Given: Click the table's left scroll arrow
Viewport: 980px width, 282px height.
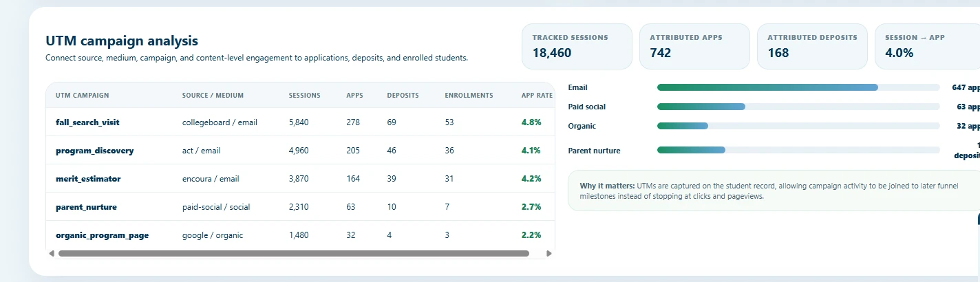Looking at the screenshot, I should pos(51,253).
